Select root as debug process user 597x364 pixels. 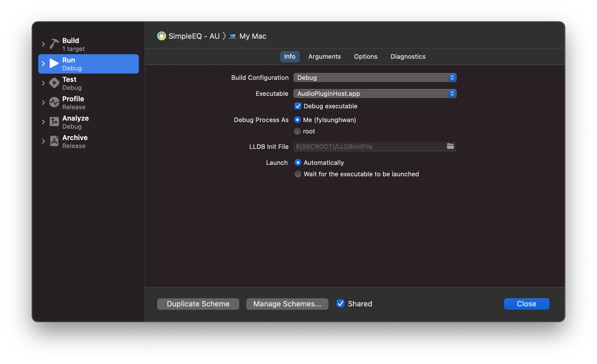click(297, 131)
